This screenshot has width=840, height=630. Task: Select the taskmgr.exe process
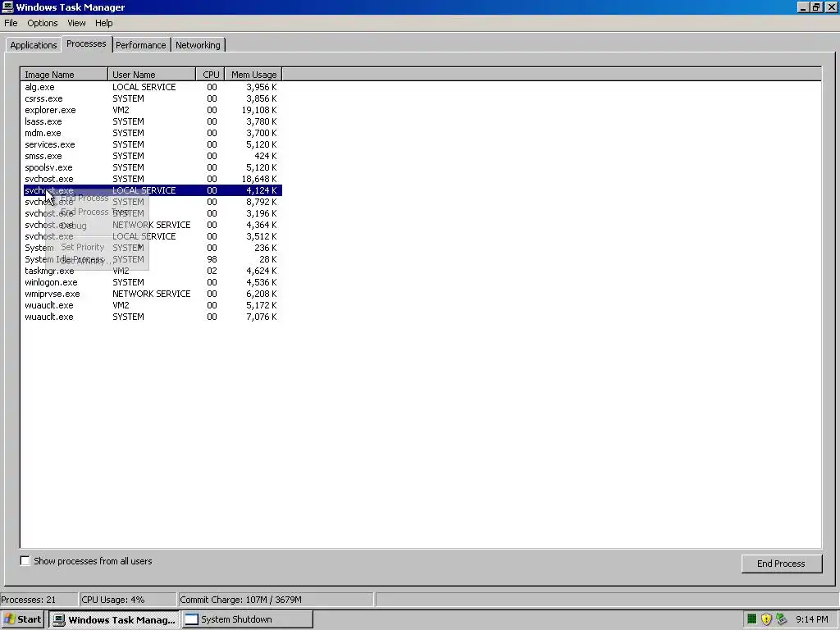pos(151,271)
